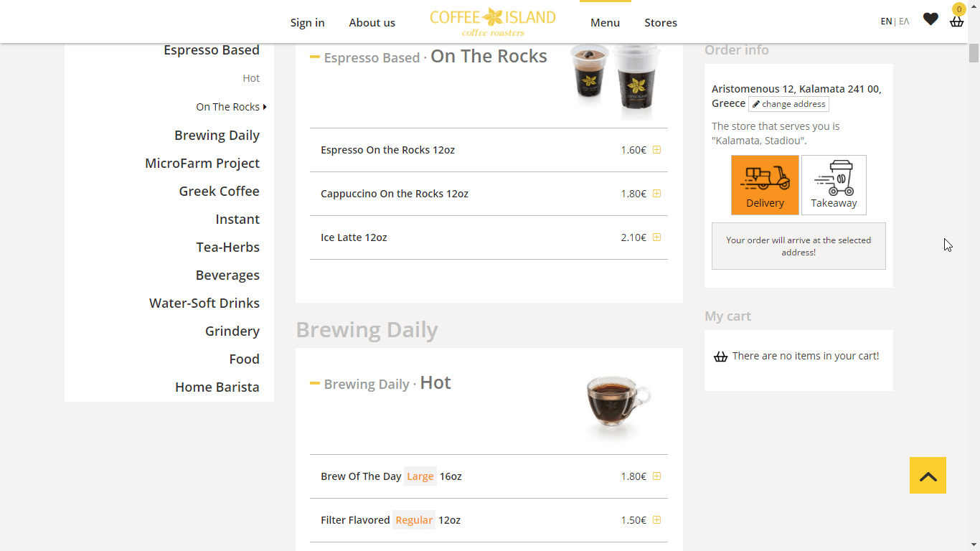The width and height of the screenshot is (980, 551).
Task: Add Cappuccino On the Rocks via plus icon
Action: click(x=656, y=194)
